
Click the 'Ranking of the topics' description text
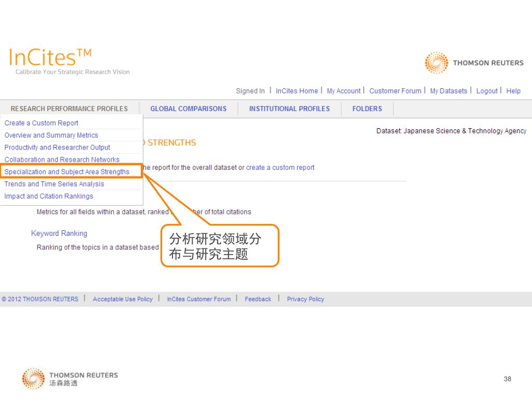(98, 247)
